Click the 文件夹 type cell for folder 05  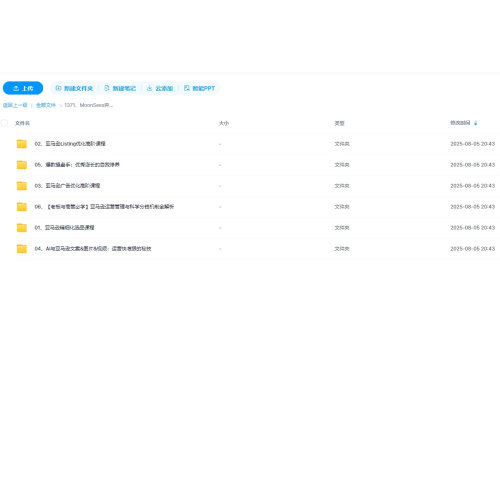(x=342, y=165)
